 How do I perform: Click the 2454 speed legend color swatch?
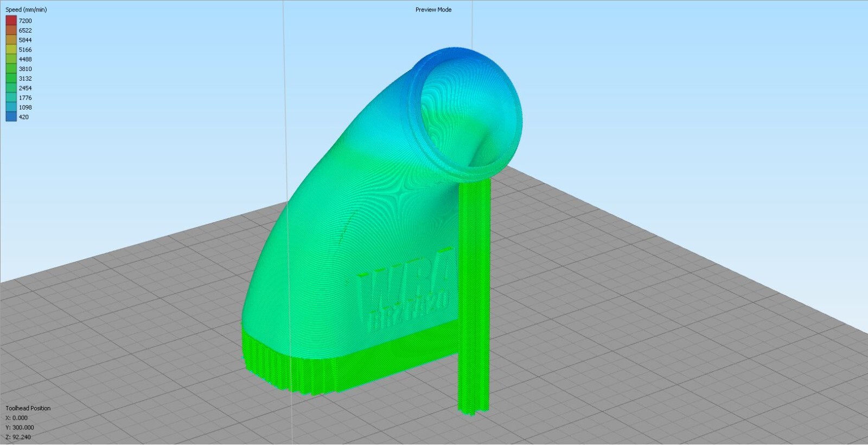click(11, 88)
